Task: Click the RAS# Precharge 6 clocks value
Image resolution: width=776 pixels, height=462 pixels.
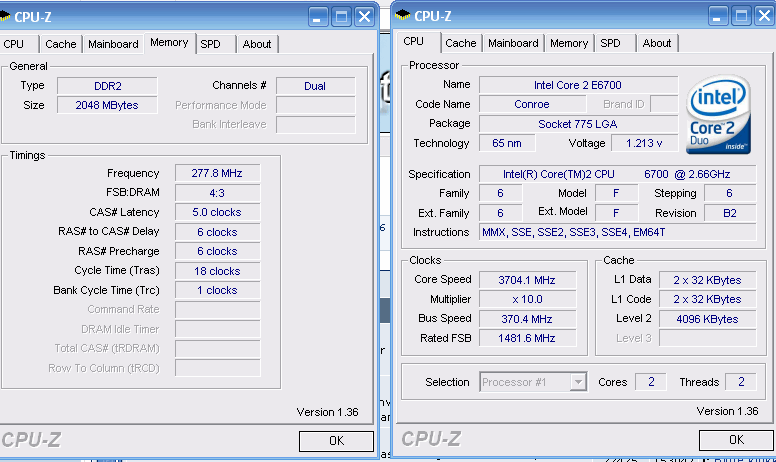Action: (x=217, y=251)
